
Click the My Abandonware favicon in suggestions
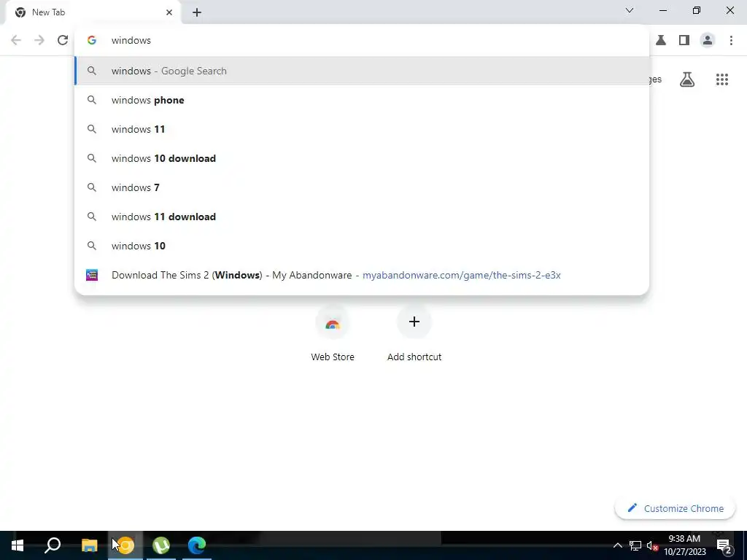click(92, 275)
